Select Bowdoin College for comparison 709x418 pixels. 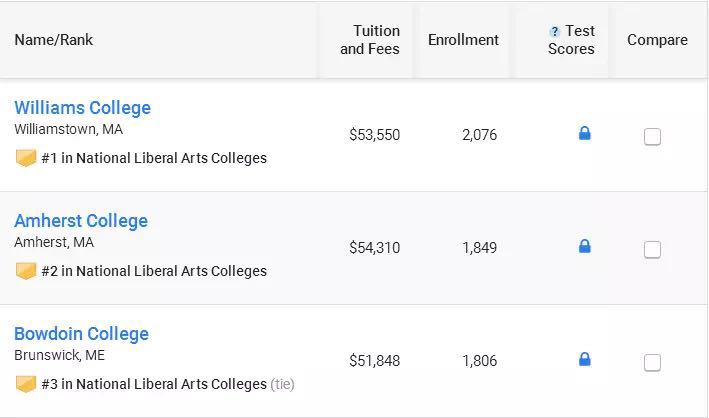[x=652, y=363]
